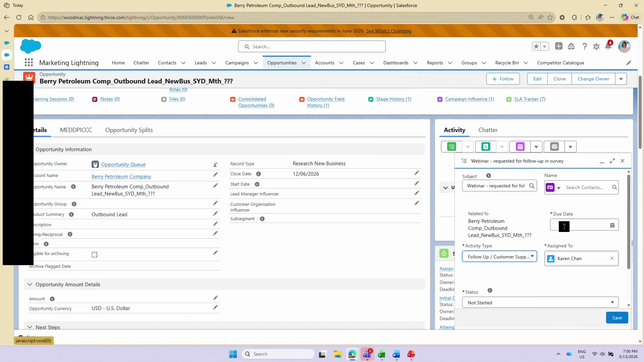Switch to the Chatter tab in the activity panel

[x=488, y=130]
